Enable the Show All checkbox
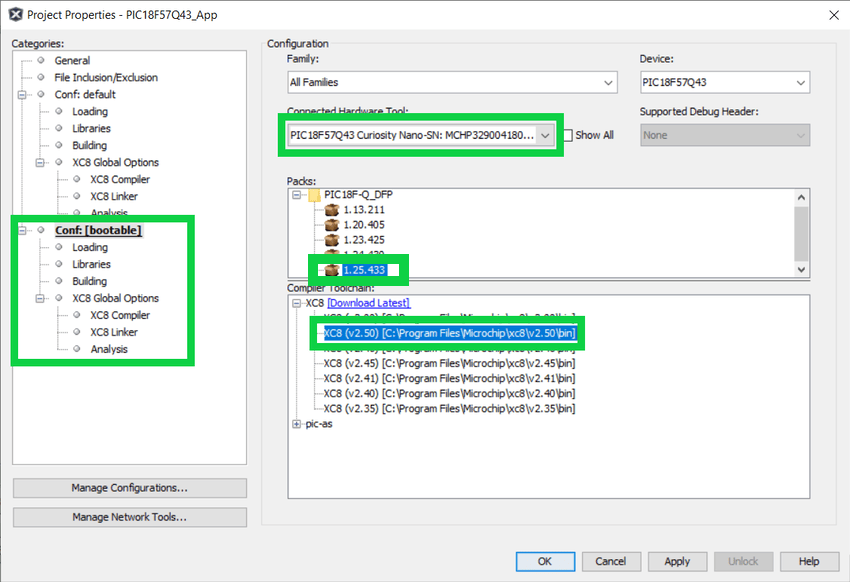 pos(569,135)
